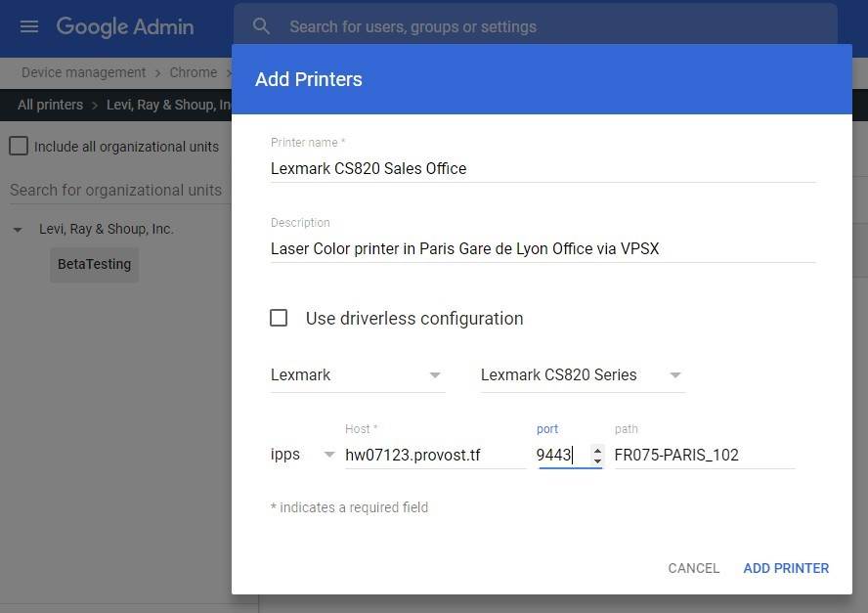The height and width of the screenshot is (613, 868).
Task: Click the search magnifier icon
Action: tap(261, 26)
